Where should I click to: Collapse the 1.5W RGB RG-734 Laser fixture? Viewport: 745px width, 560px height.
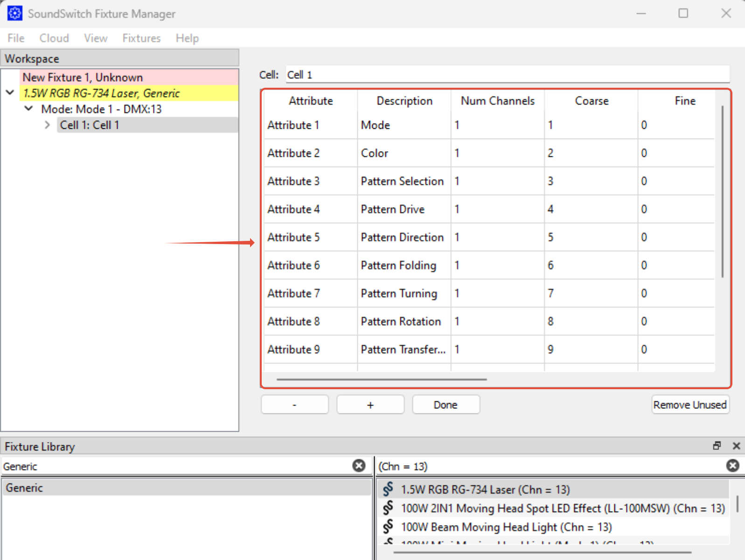pyautogui.click(x=10, y=93)
